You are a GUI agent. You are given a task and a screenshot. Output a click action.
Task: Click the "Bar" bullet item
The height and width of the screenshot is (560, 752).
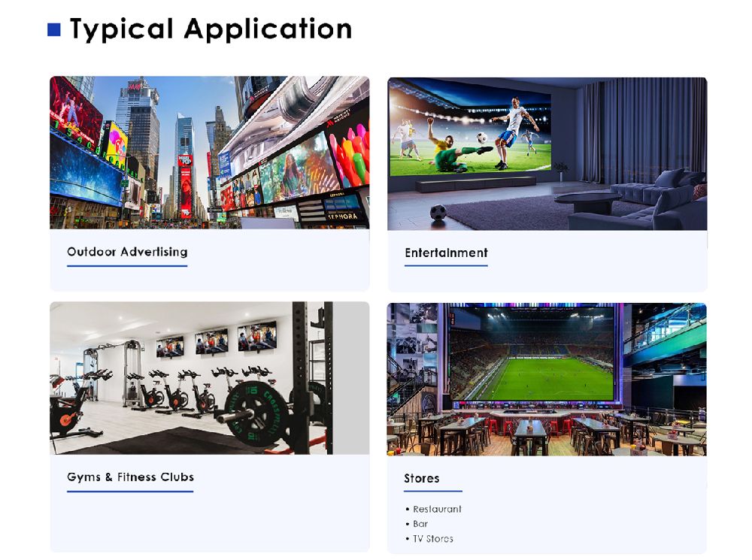pos(420,524)
